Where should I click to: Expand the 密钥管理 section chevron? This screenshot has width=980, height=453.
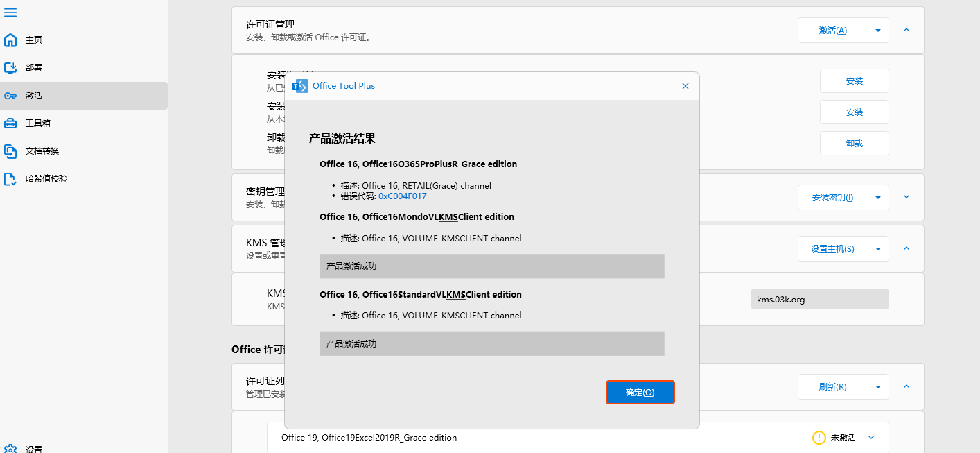click(907, 197)
